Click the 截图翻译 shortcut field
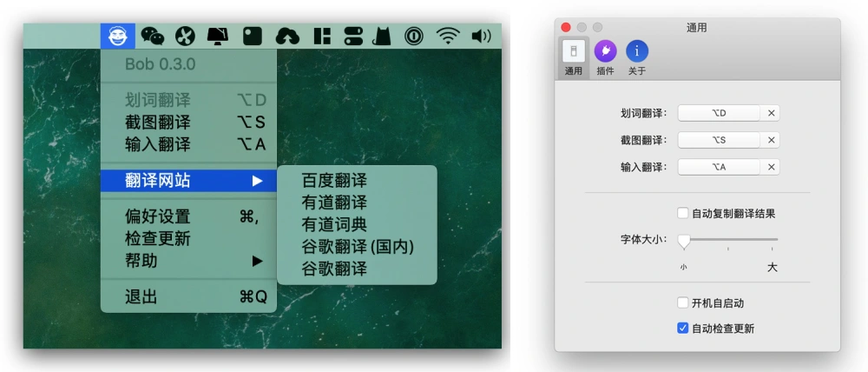 (x=719, y=140)
